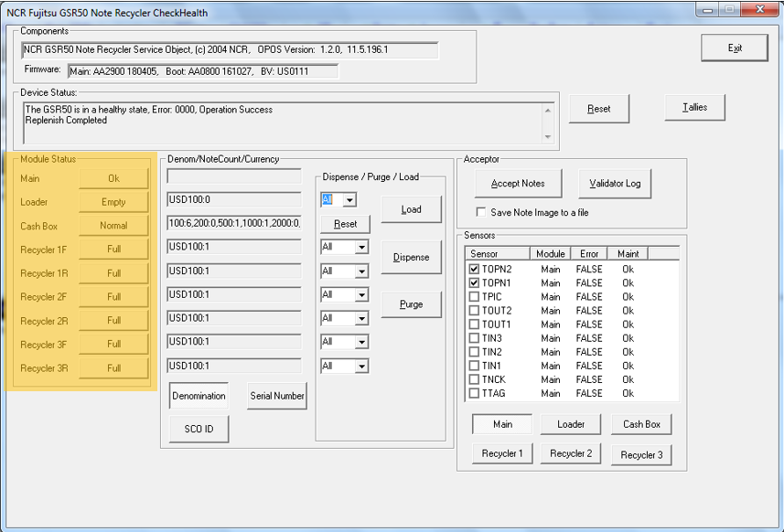Click the Load button
Screen dimensions: 784x532
[411, 209]
